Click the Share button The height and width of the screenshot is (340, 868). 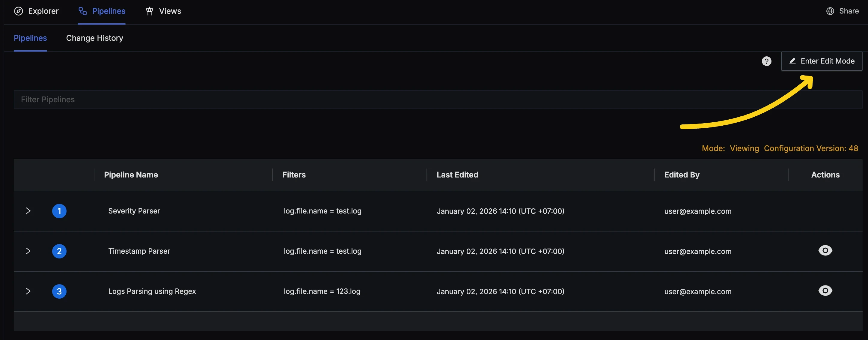tap(849, 11)
